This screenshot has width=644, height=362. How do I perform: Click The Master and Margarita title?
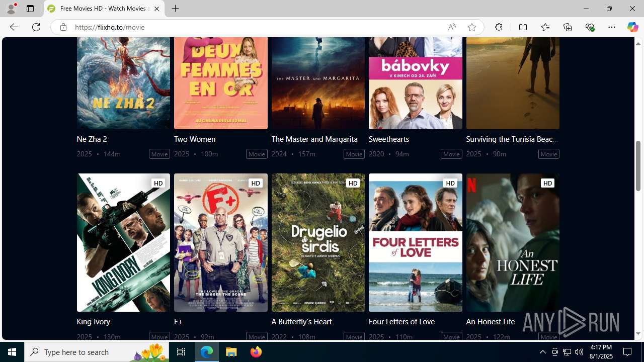[314, 139]
